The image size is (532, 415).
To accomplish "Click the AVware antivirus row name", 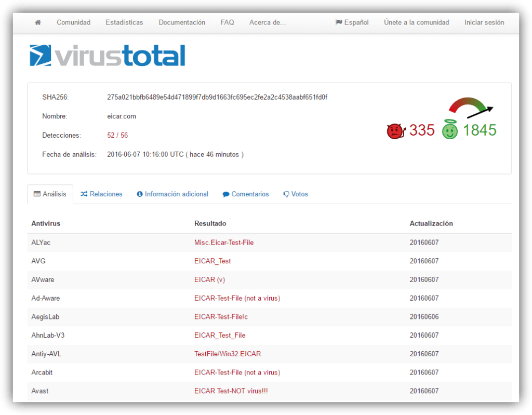I will [43, 280].
